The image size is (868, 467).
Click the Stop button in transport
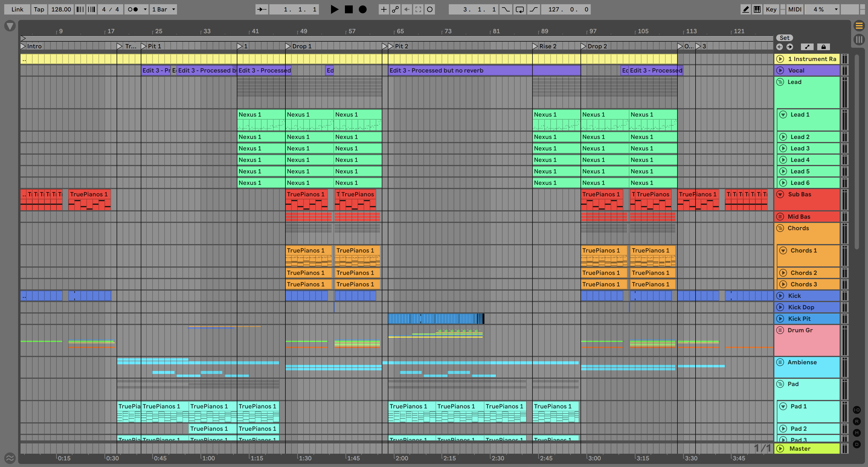point(349,9)
